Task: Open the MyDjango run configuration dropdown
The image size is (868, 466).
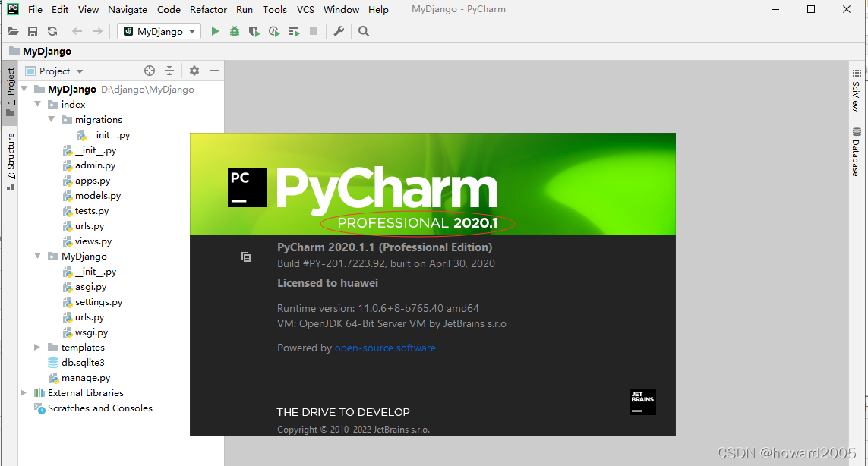Action: click(x=159, y=32)
